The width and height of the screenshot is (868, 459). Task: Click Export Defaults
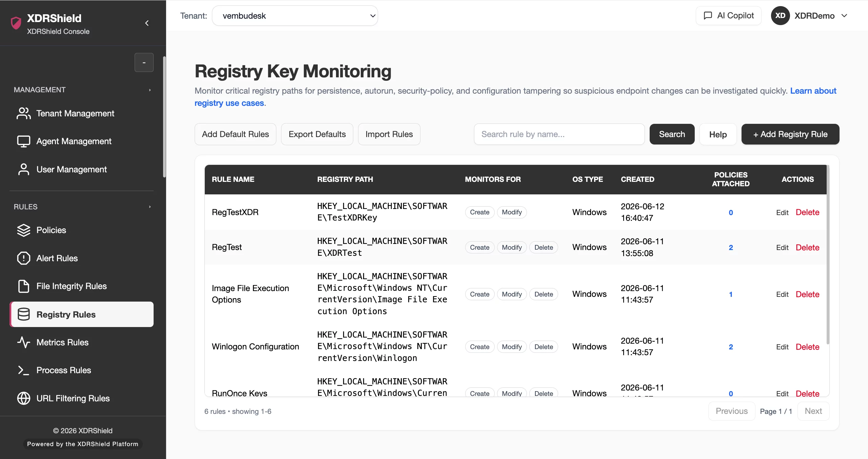[x=317, y=134]
